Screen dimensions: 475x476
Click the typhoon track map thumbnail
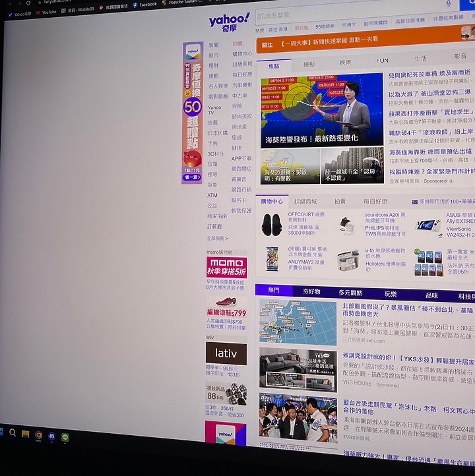tap(298, 322)
